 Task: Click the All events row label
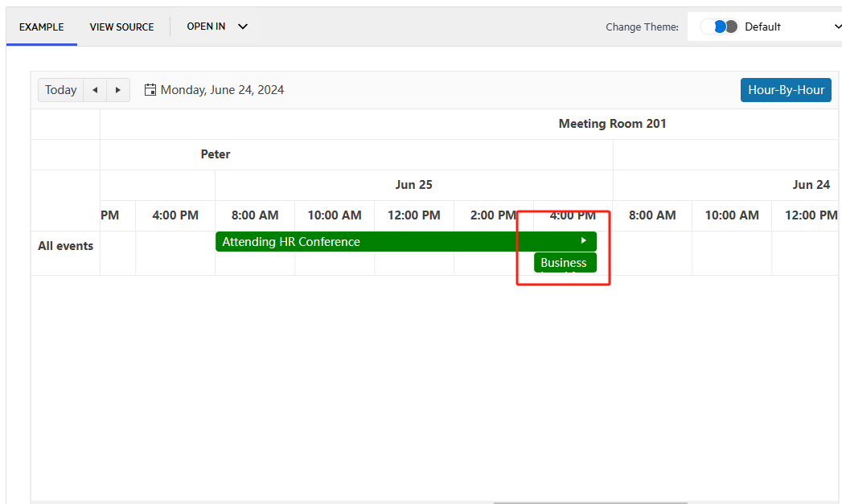65,245
